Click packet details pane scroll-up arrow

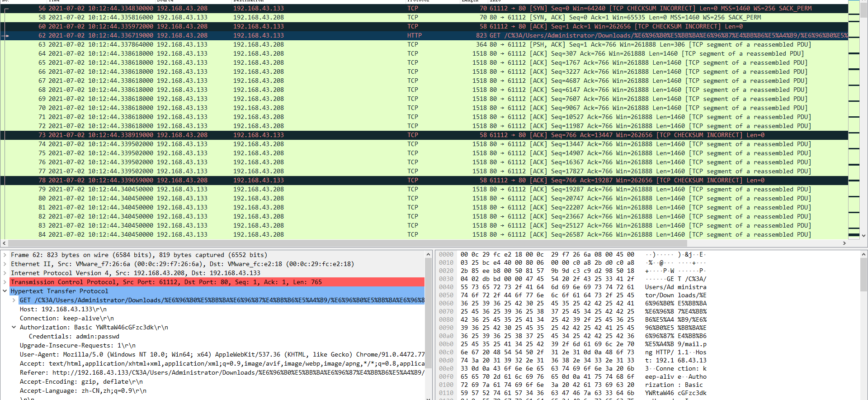(x=428, y=255)
